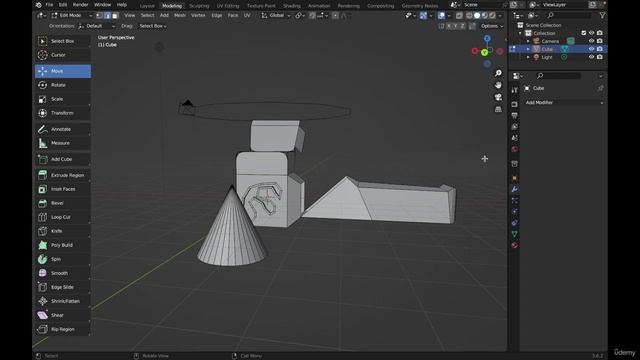Disable Cube in renders
640x360 pixels.
599,49
